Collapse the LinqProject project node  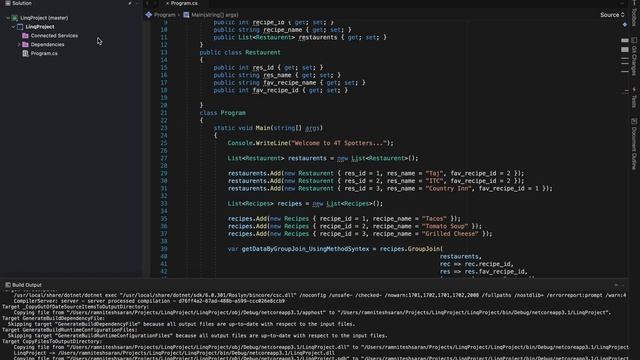tap(13, 27)
